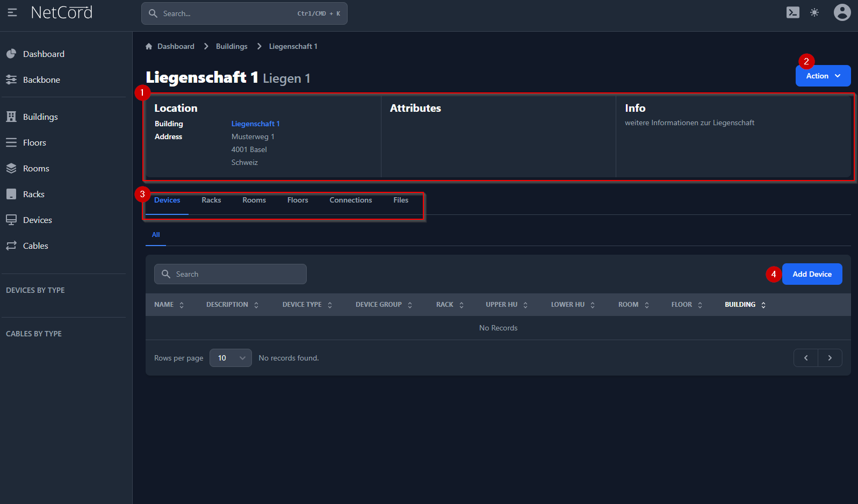Click the Backbone sliders icon

click(x=11, y=80)
